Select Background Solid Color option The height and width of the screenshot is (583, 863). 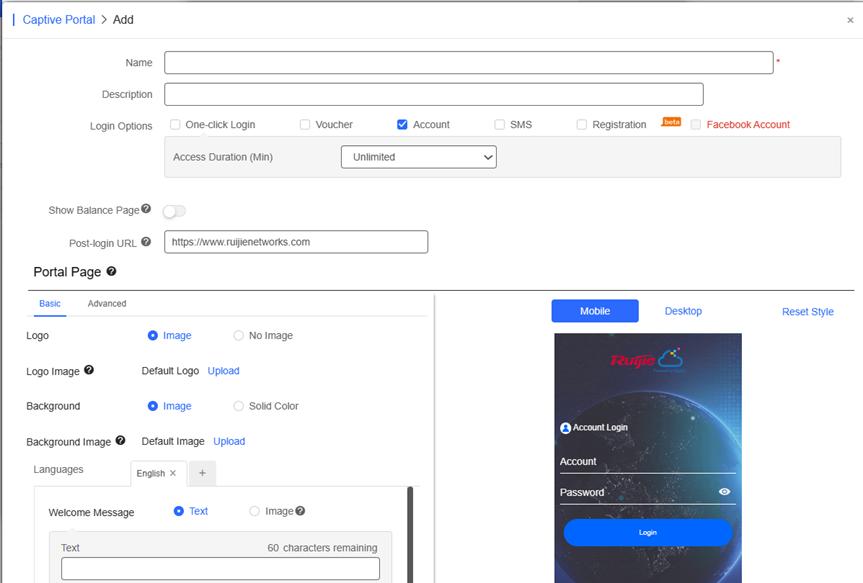tap(238, 406)
